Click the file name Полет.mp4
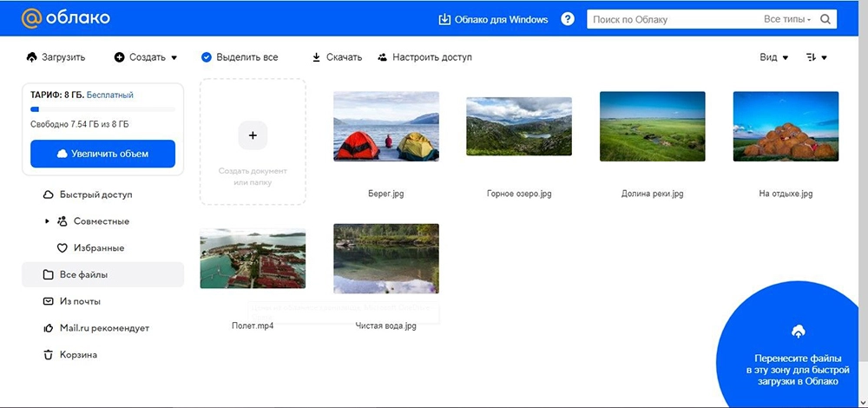 click(253, 326)
